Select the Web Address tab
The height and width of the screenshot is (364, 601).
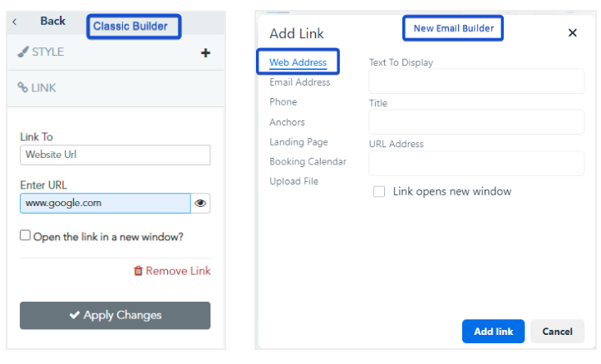[x=298, y=62]
